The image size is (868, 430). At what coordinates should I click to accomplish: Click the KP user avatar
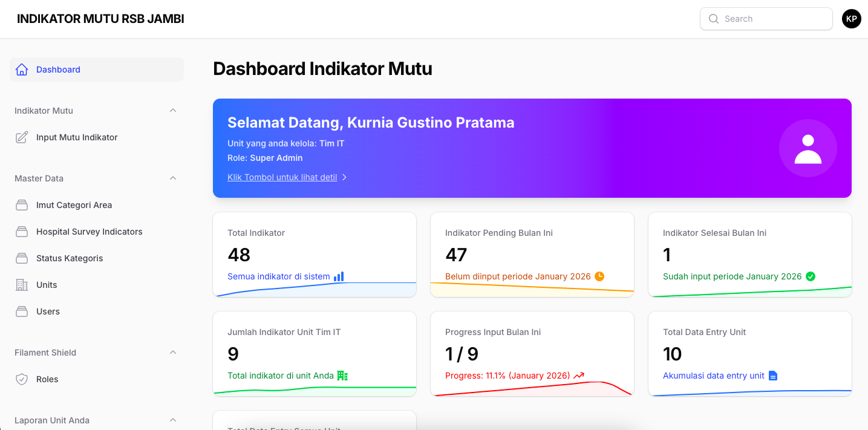(x=851, y=19)
